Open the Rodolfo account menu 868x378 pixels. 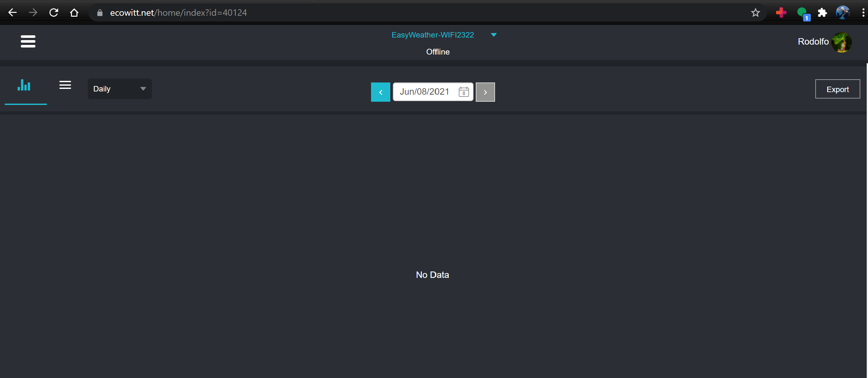(x=813, y=41)
